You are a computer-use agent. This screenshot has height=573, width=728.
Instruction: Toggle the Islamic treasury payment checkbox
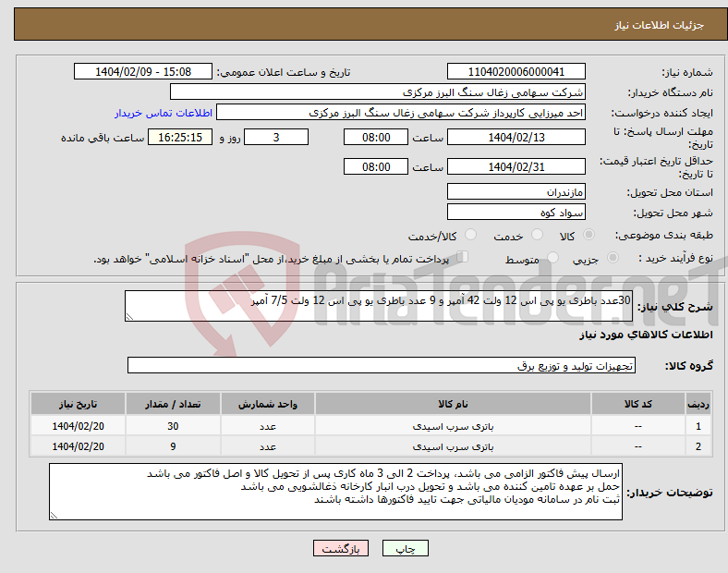463,257
